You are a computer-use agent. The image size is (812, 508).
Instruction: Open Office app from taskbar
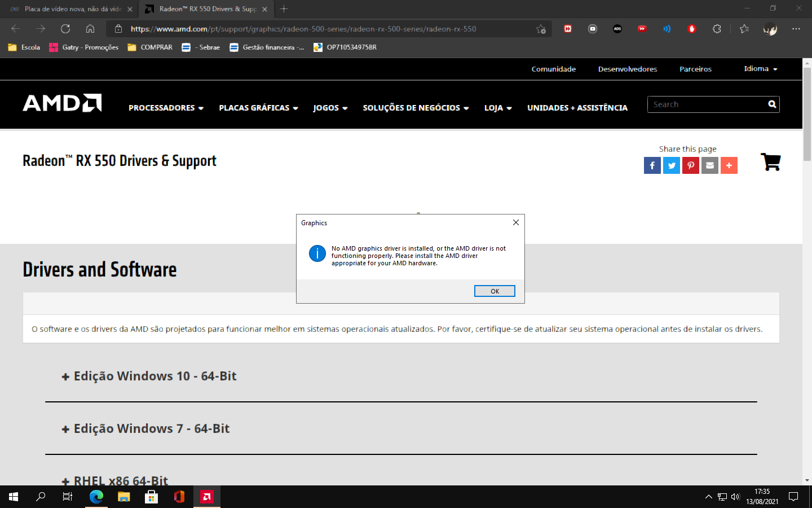coord(179,497)
